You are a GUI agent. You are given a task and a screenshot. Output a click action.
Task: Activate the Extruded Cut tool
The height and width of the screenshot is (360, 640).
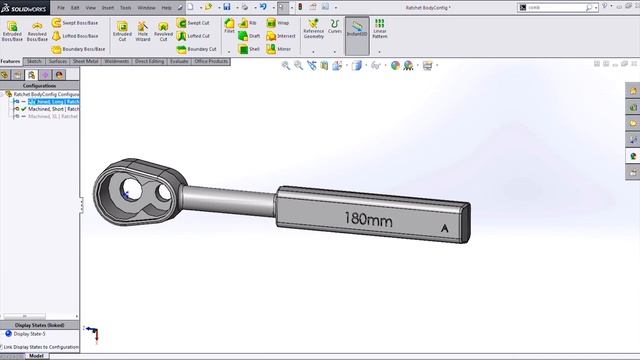click(122, 31)
